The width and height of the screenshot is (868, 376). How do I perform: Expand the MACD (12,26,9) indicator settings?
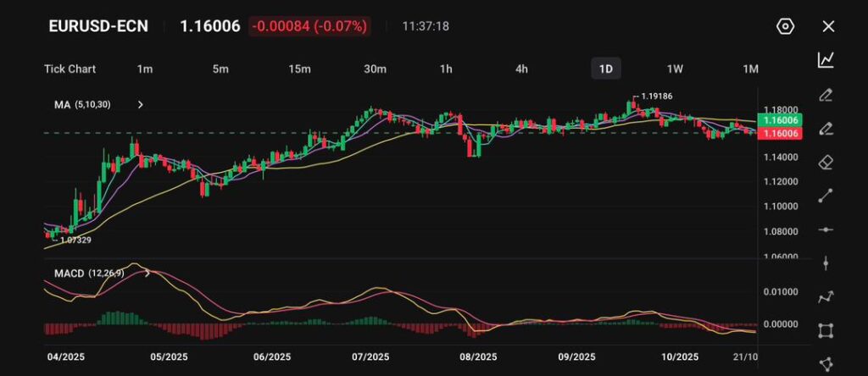pyautogui.click(x=148, y=274)
